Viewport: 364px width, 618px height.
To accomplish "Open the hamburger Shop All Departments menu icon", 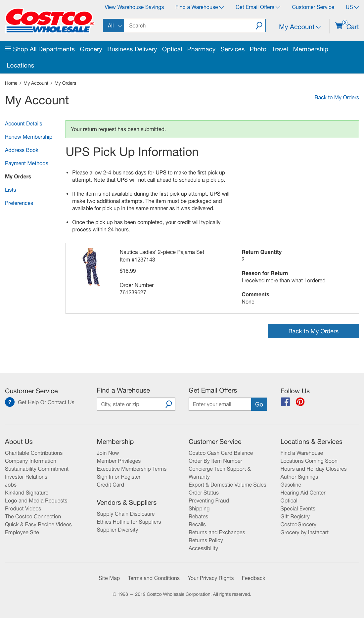I will click(x=8, y=48).
